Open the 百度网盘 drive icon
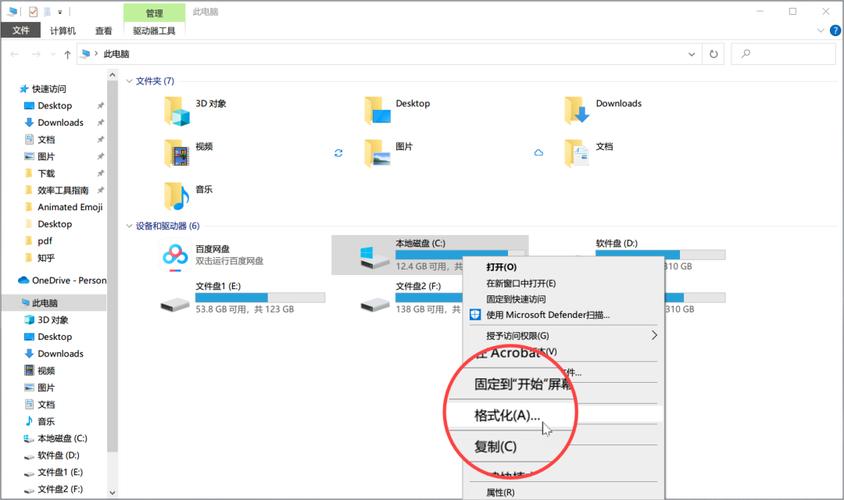The width and height of the screenshot is (844, 500). click(176, 255)
